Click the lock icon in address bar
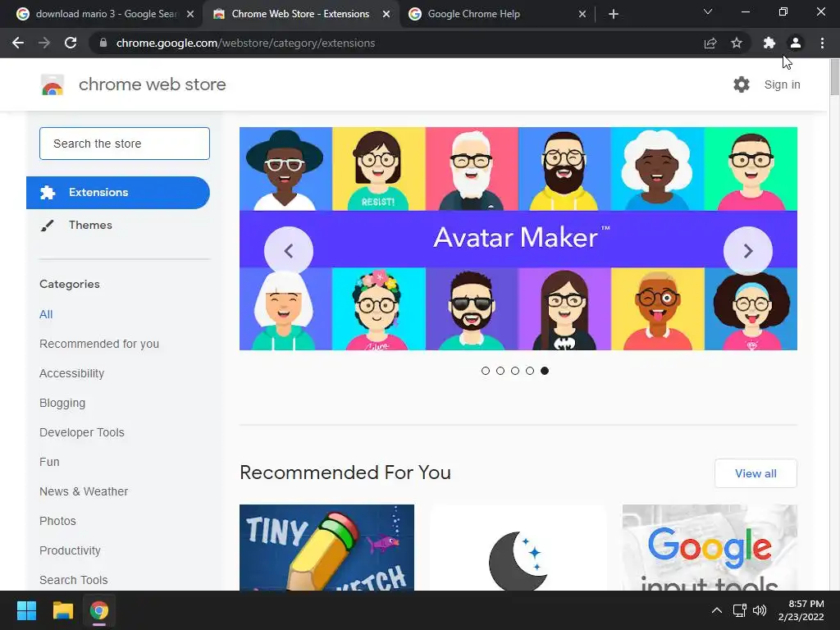The image size is (840, 630). point(103,43)
